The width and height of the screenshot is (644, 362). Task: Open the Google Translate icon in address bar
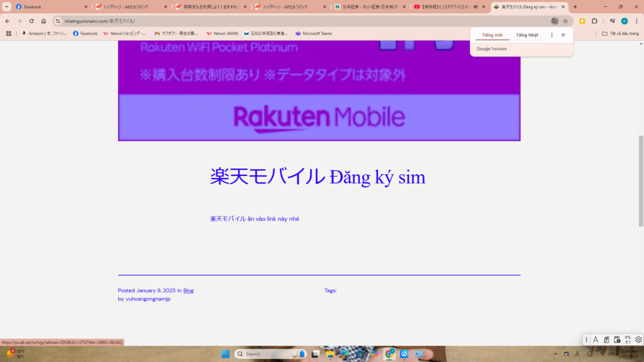click(555, 21)
